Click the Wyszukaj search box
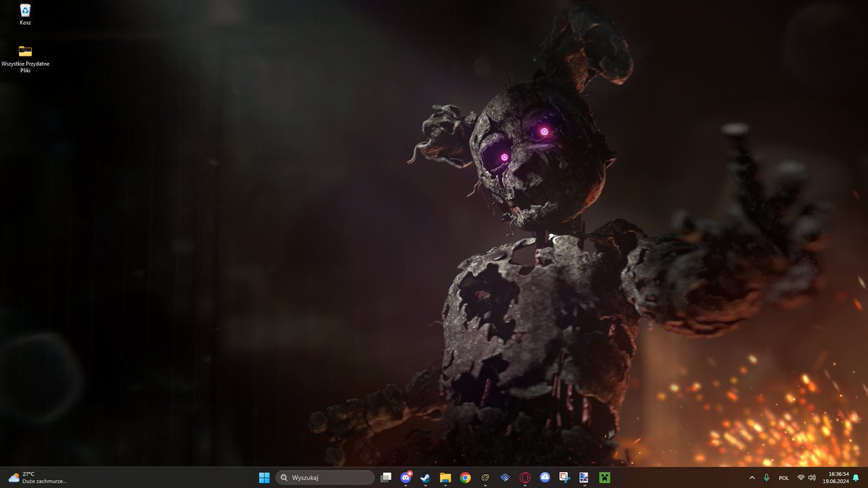Screen dimensions: 868x488 click(325, 477)
